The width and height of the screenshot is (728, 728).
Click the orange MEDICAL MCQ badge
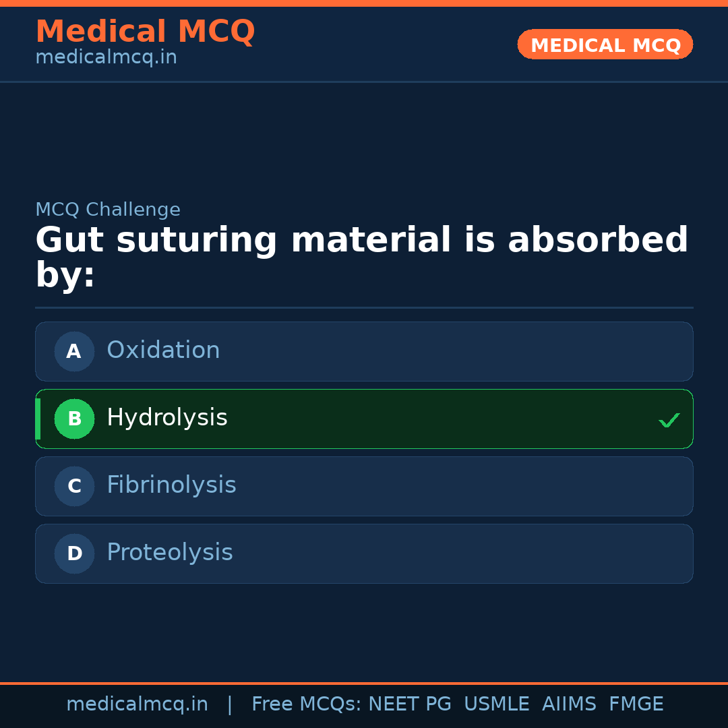[x=605, y=44]
